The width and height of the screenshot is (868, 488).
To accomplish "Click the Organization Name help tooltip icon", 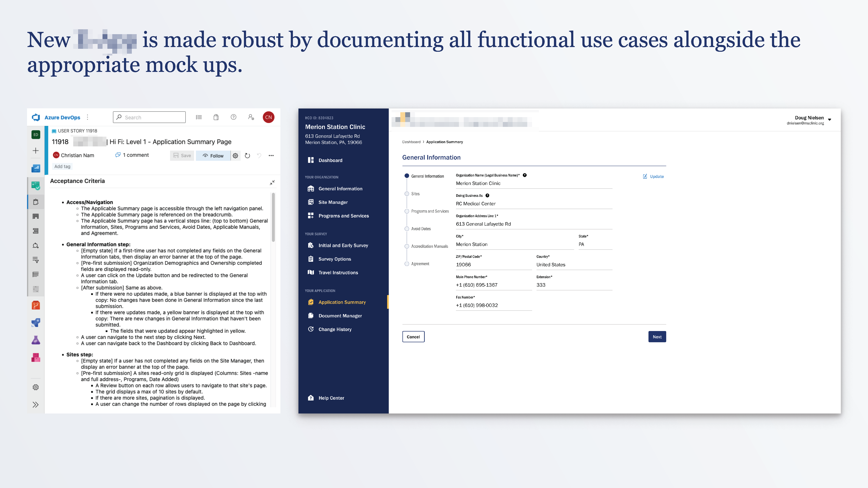I will click(x=525, y=175).
